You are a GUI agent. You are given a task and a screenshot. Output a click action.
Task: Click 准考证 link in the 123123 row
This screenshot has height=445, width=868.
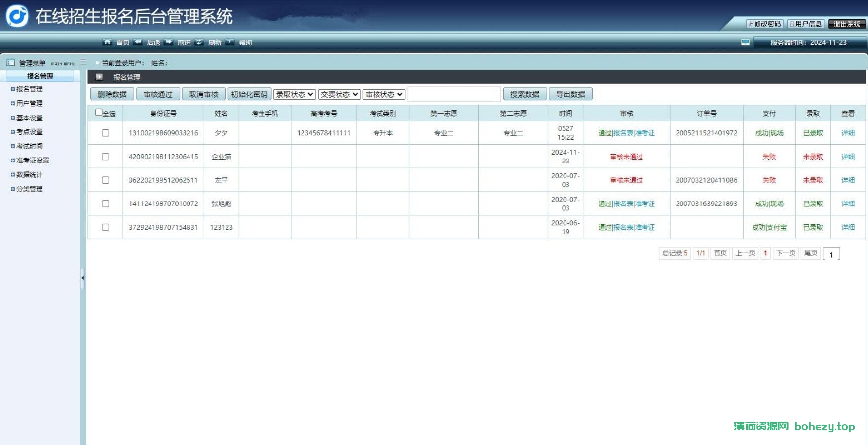(x=645, y=227)
